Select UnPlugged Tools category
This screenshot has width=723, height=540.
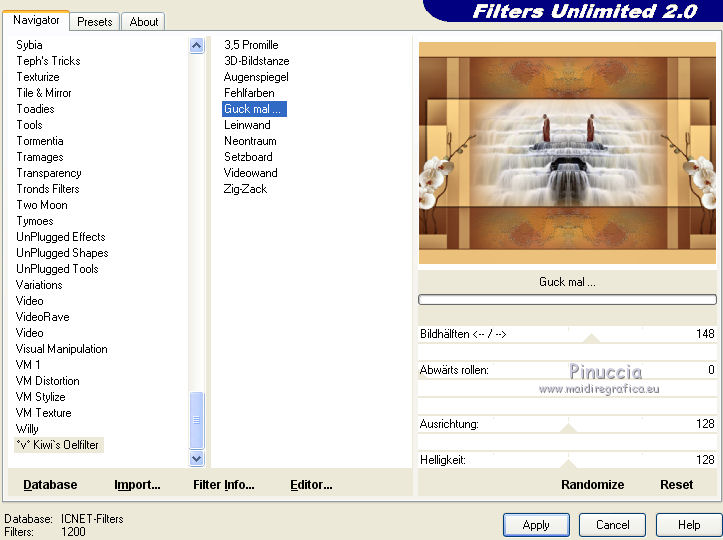(57, 269)
